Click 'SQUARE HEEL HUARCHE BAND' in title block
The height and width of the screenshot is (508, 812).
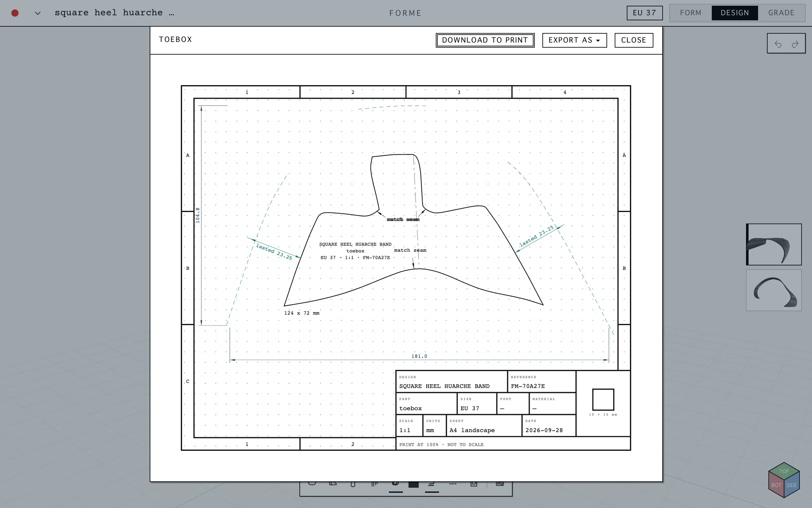(444, 386)
